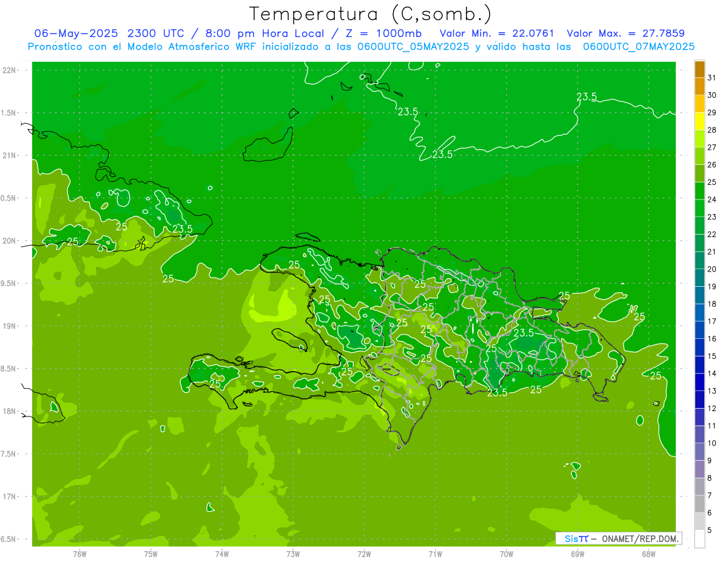Click the 21N latitude label
Viewport: 728px width, 562px height.
coord(10,156)
